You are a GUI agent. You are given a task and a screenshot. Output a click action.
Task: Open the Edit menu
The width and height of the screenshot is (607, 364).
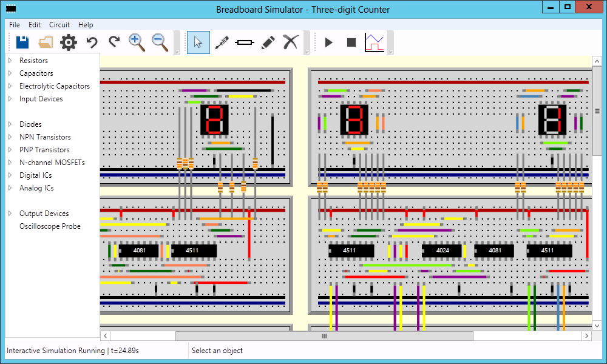click(x=35, y=25)
